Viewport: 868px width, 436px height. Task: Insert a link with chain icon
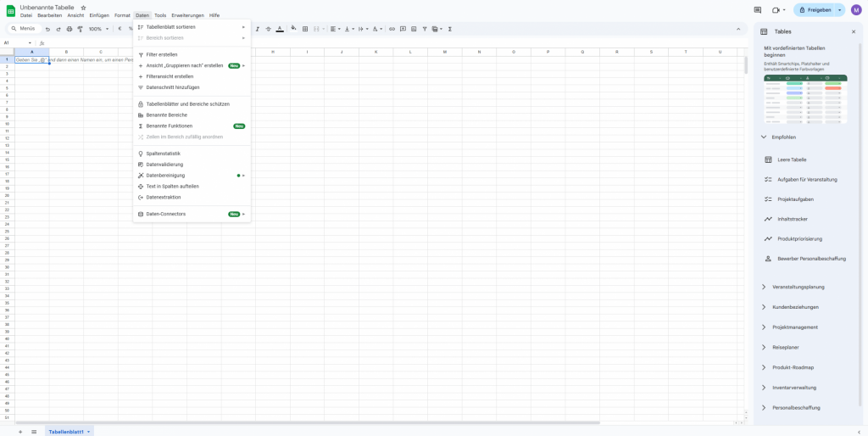tap(392, 29)
